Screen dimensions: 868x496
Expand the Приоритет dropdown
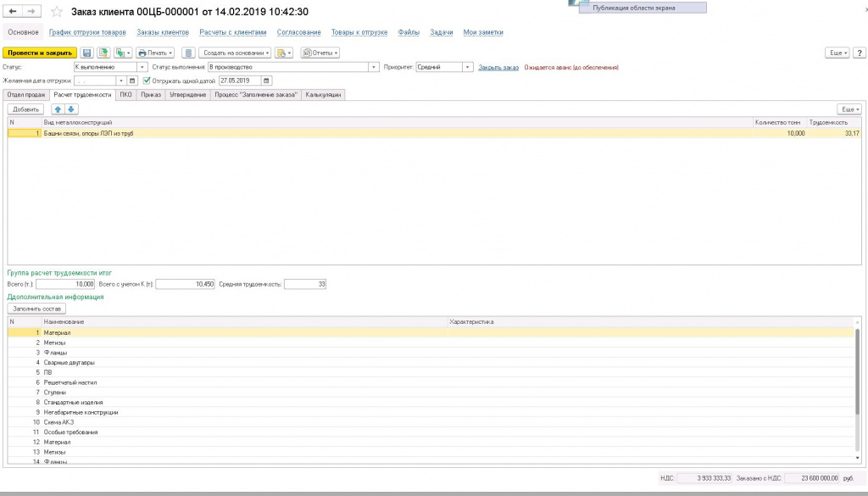point(468,67)
